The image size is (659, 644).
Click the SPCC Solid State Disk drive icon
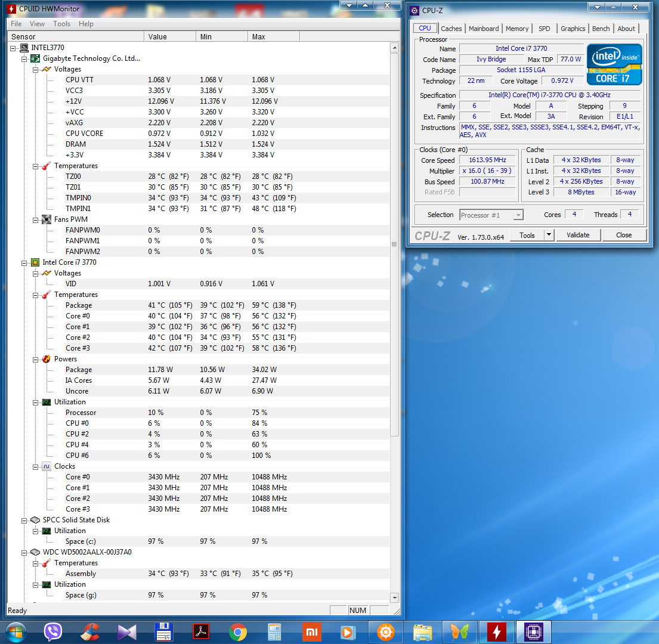click(35, 520)
